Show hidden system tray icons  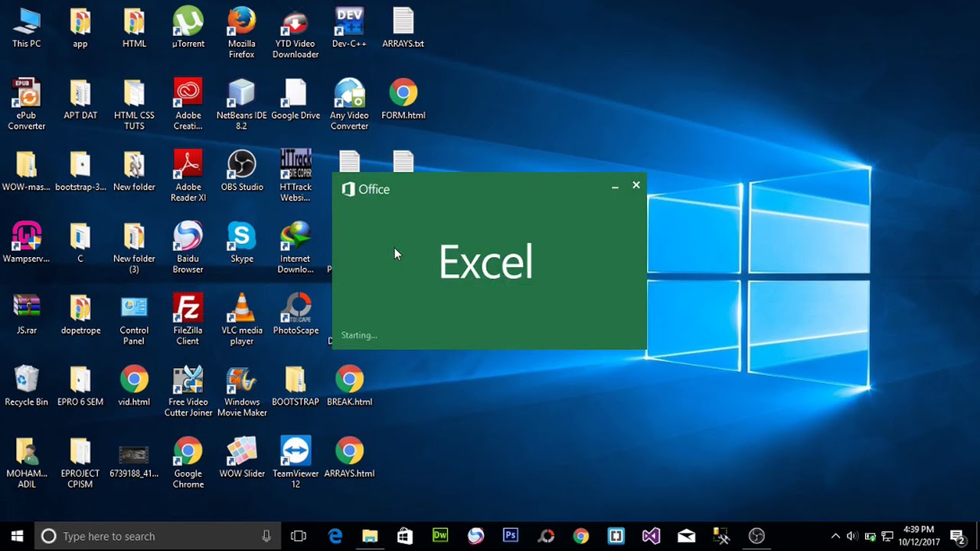(x=835, y=536)
